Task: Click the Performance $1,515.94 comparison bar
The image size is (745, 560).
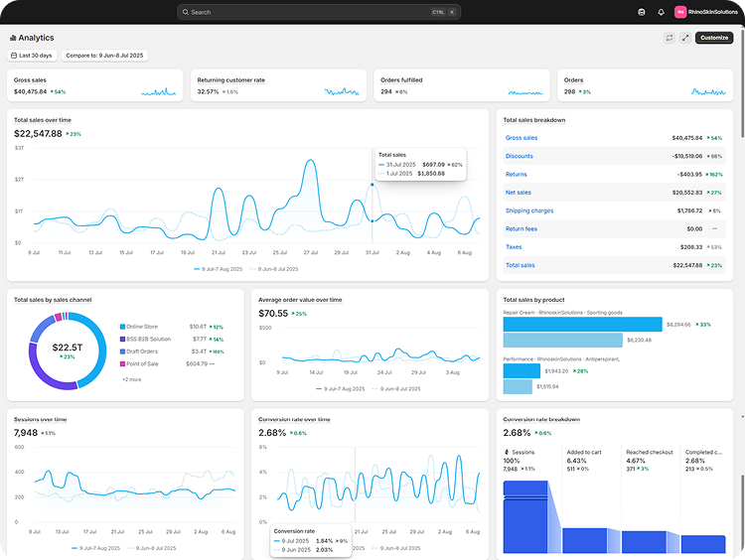Action: (518, 386)
